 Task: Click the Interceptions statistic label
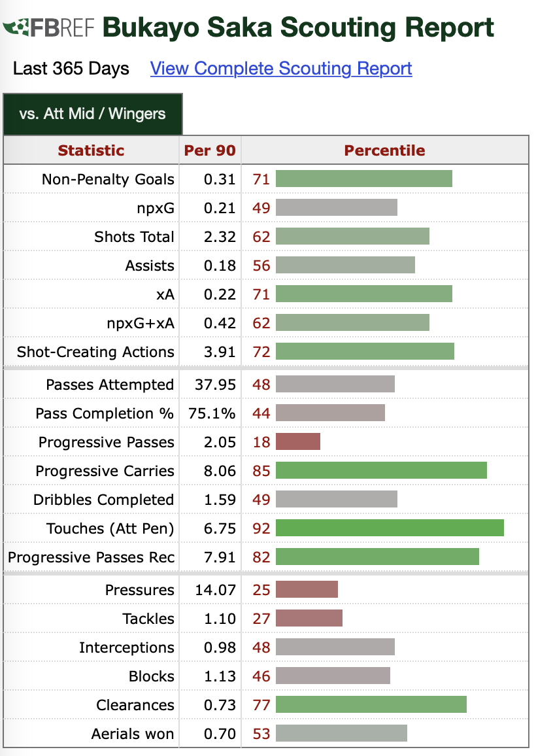pos(127,647)
